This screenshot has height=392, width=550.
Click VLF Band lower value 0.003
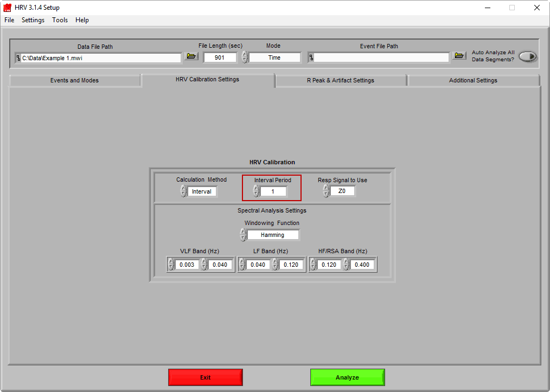(187, 265)
